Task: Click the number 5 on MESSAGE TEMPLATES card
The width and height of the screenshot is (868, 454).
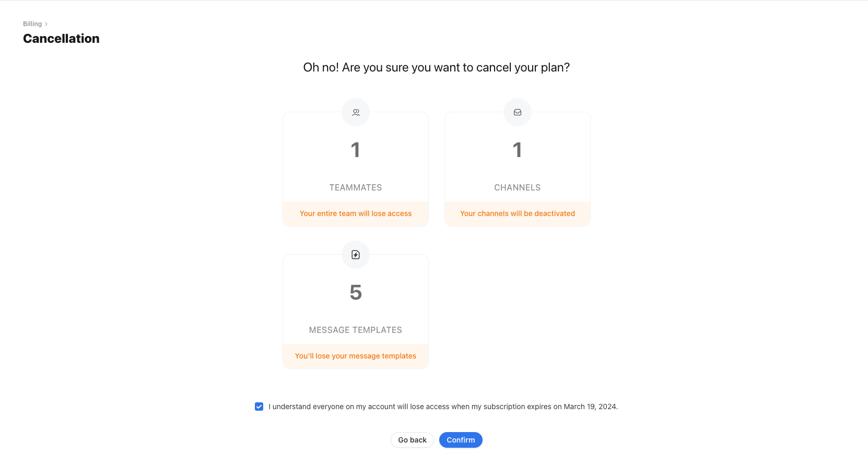Action: [x=356, y=292]
